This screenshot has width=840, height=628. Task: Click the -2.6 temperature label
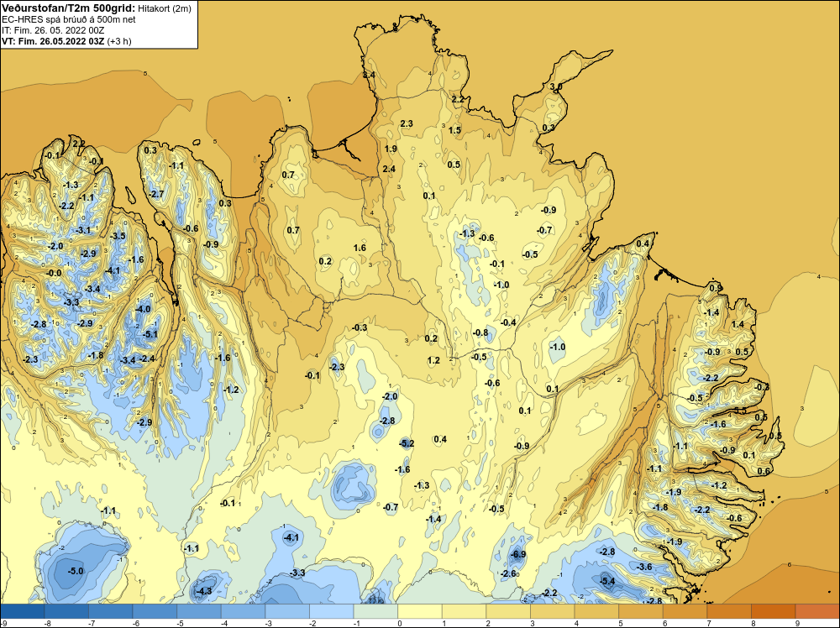pyautogui.click(x=508, y=573)
